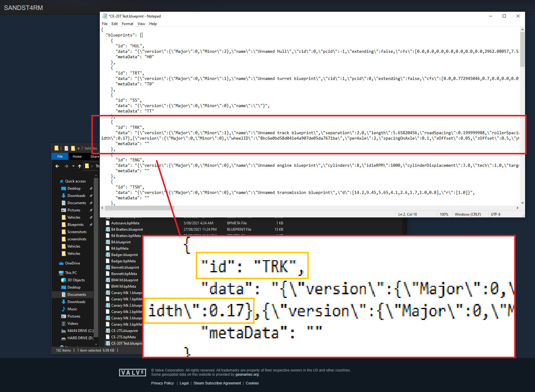The image size is (535, 392).
Task: Select B4 Bratten.blueprint file
Action: point(127,229)
